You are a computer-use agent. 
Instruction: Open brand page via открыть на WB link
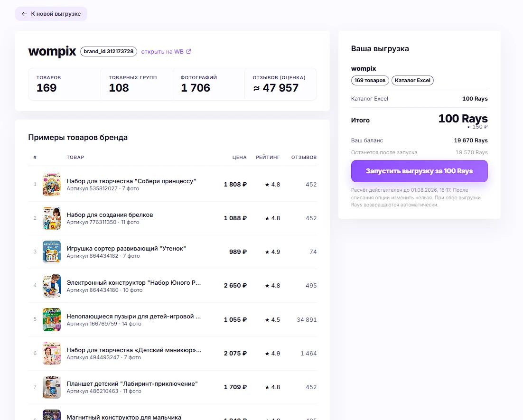pyautogui.click(x=166, y=51)
